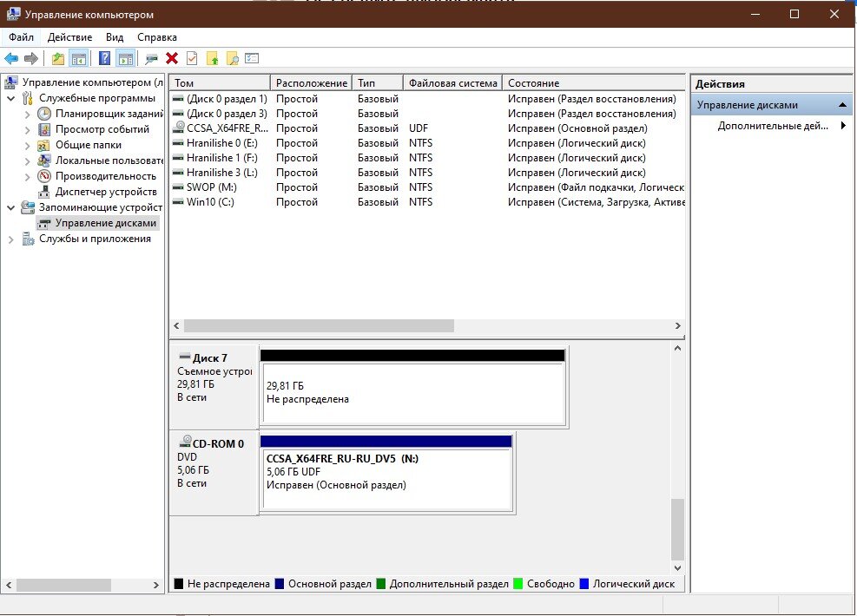Viewport: 857px width, 616px height.
Task: Select Диспетчер устройств in tree
Action: click(106, 192)
